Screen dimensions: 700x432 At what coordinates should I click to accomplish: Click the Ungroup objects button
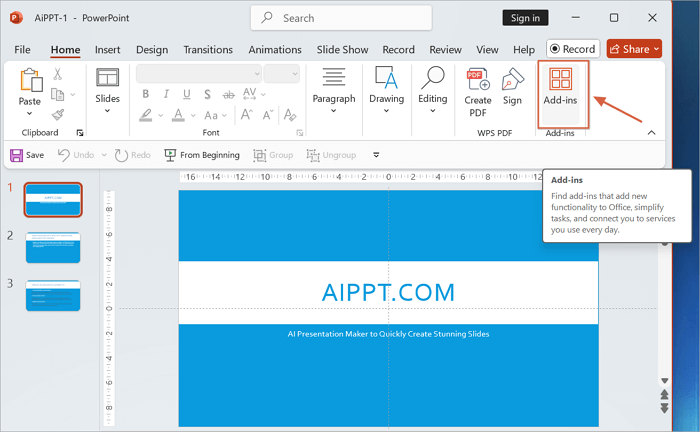(331, 155)
